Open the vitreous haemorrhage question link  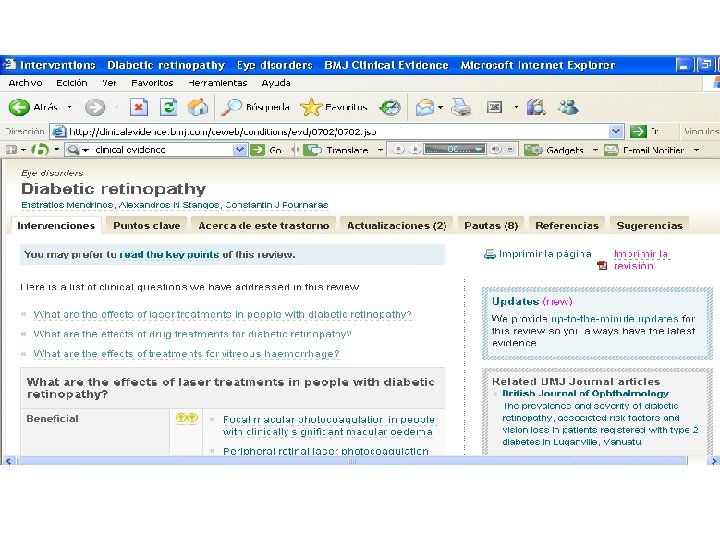pos(186,354)
